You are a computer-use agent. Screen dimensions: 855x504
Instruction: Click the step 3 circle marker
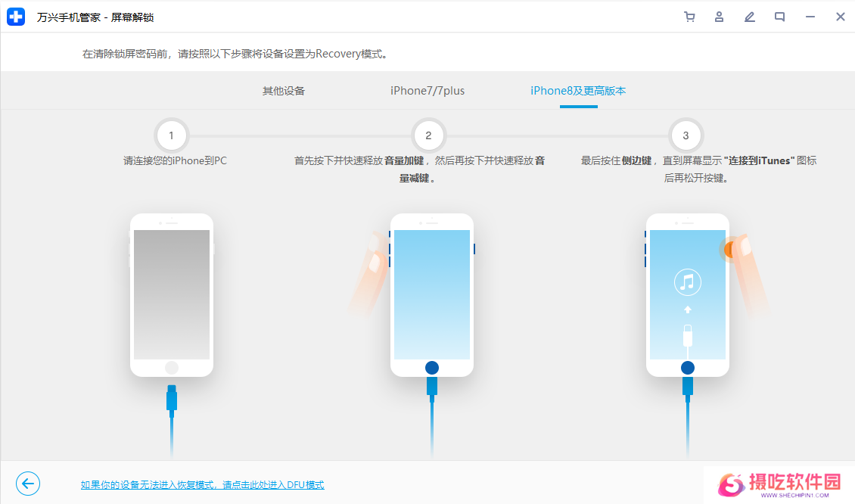tap(686, 135)
